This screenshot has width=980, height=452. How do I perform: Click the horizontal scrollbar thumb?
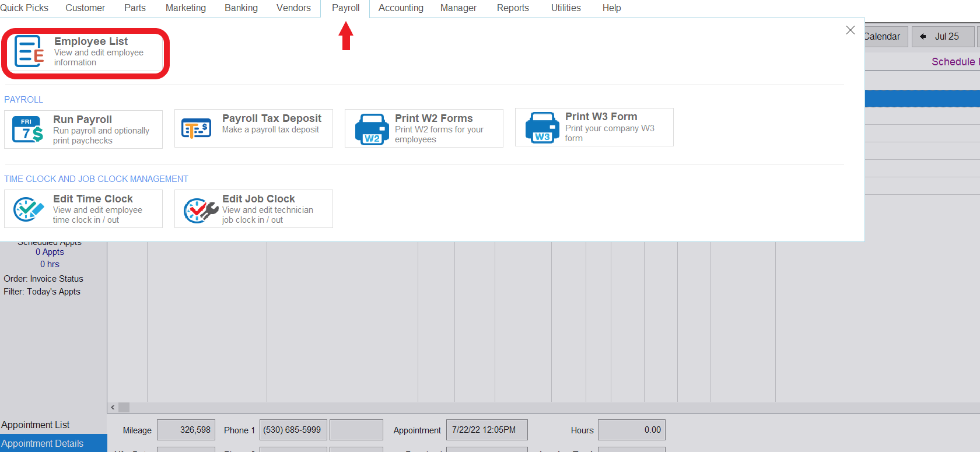click(x=124, y=408)
